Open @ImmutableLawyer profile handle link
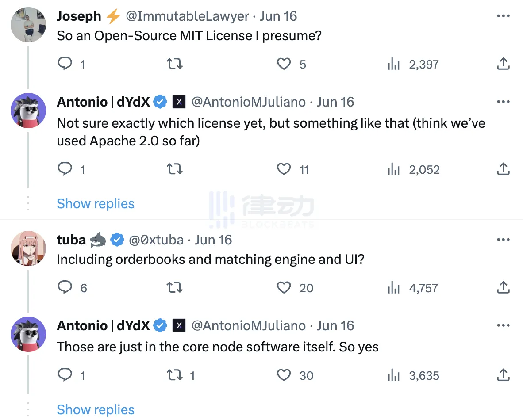The image size is (523, 420). [x=188, y=16]
